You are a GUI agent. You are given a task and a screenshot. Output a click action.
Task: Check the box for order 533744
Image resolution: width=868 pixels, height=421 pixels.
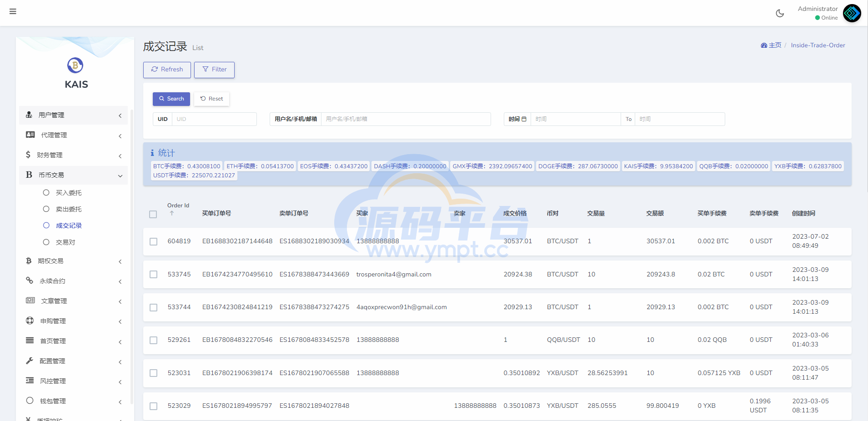[154, 307]
